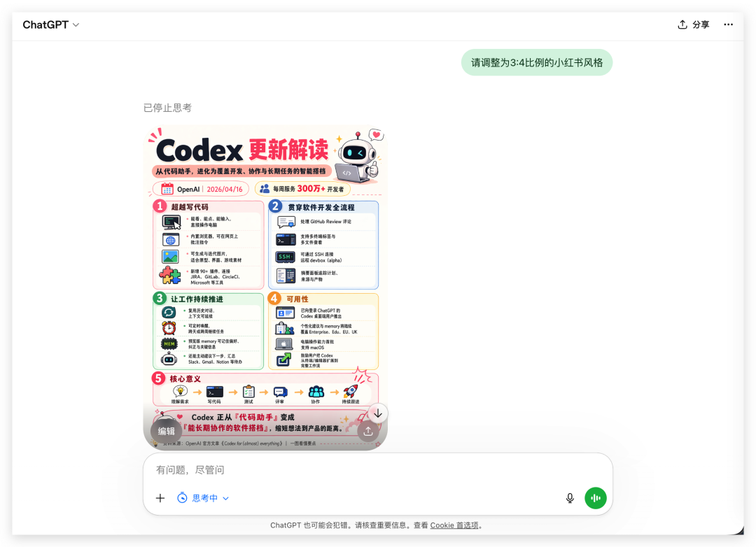Image resolution: width=756 pixels, height=547 pixels.
Task: Open the Cookie 首选项 link
Action: coord(454,525)
